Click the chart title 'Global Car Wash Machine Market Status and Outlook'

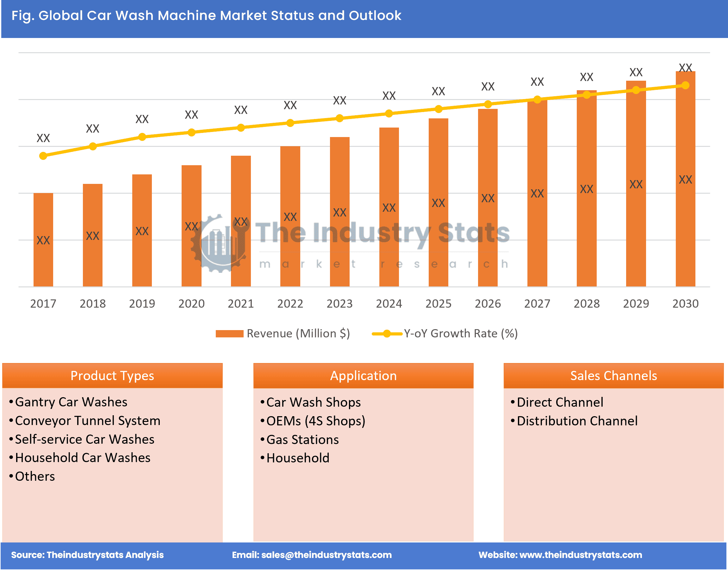point(206,16)
